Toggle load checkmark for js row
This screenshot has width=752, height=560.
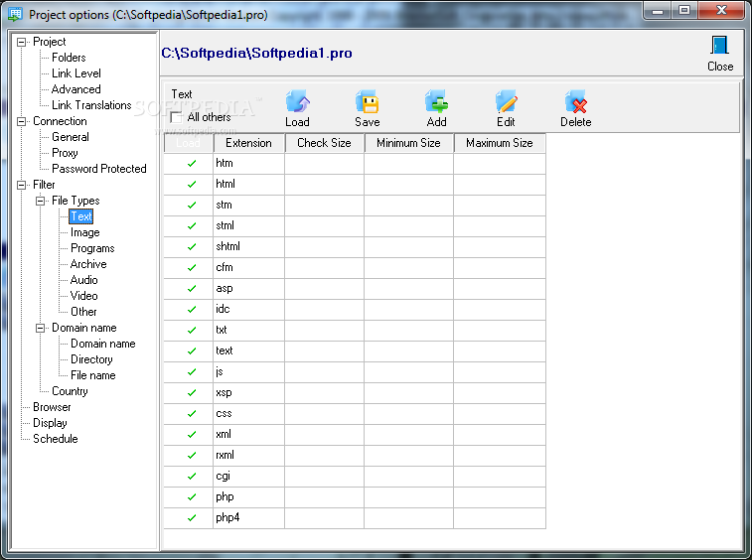(192, 372)
